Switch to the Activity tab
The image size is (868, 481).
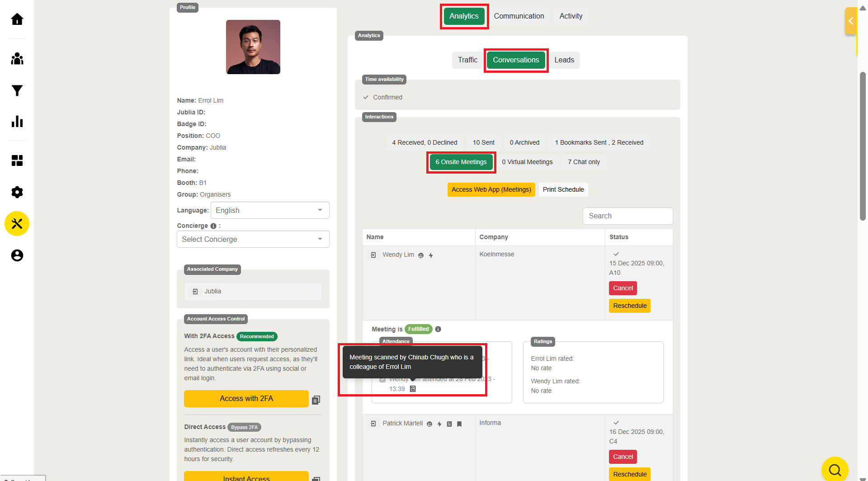571,16
